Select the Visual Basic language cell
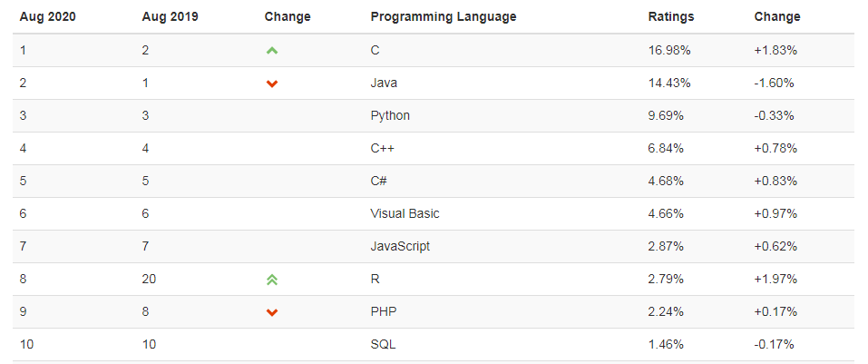This screenshot has height=364, width=868. (x=405, y=214)
